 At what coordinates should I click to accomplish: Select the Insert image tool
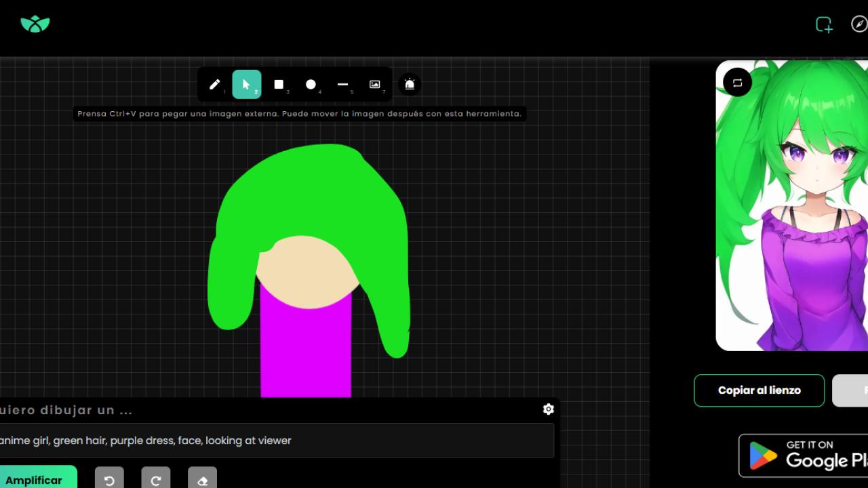point(374,85)
